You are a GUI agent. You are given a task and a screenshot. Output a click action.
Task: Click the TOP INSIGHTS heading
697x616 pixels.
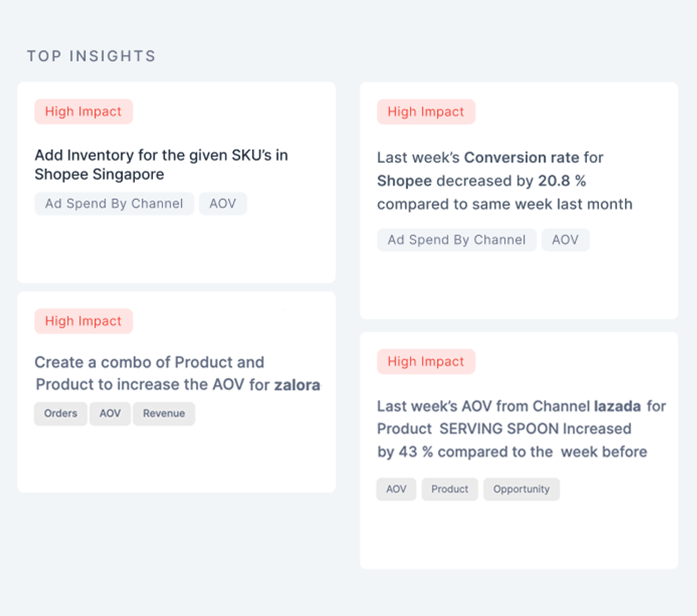click(91, 56)
